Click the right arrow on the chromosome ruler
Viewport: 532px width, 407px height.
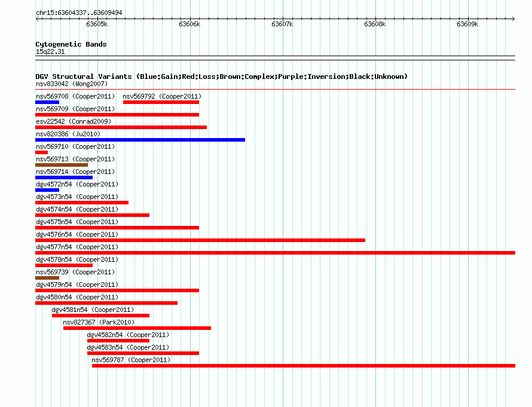[513, 19]
